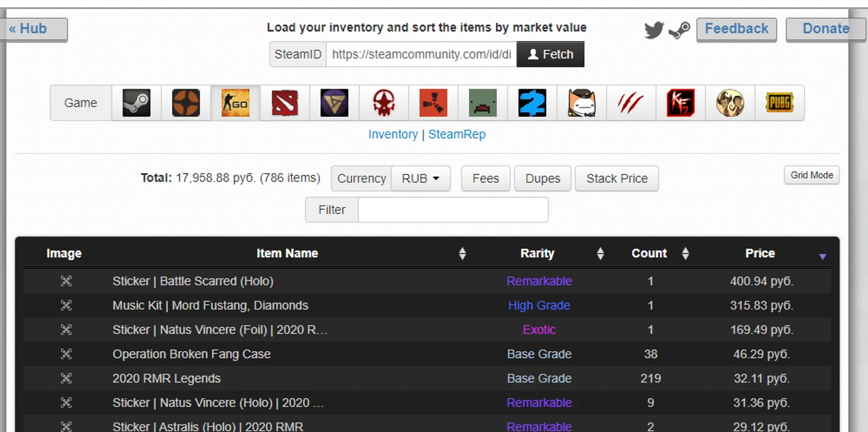Click the price 32.11 руб.
Viewport: 868px width, 432px height.
[762, 378]
